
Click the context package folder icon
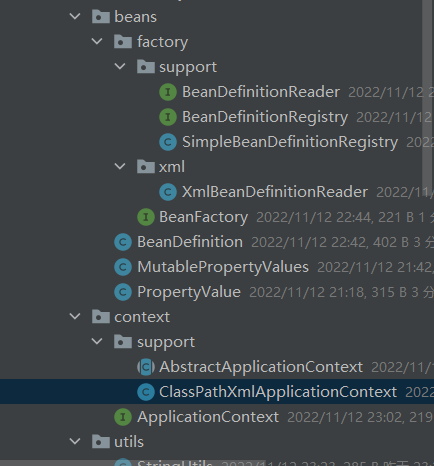pos(101,317)
